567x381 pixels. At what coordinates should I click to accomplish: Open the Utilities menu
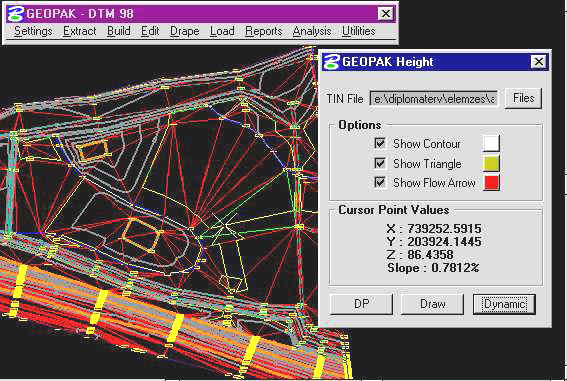point(359,31)
